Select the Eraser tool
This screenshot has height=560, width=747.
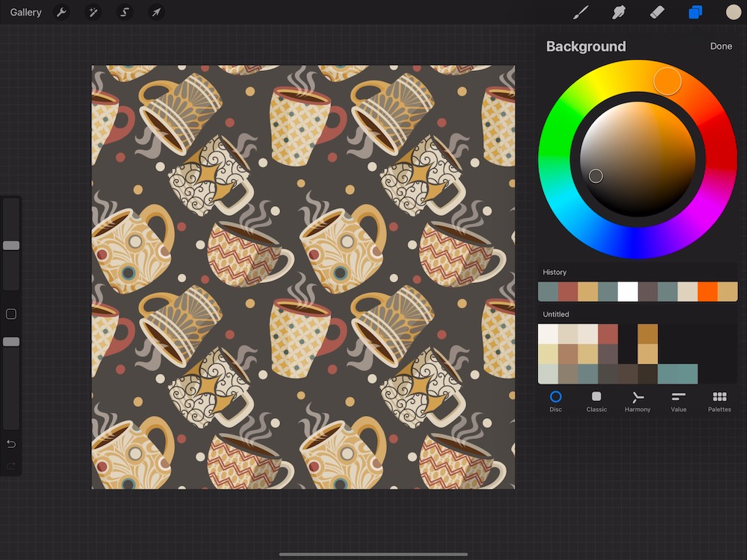(657, 13)
